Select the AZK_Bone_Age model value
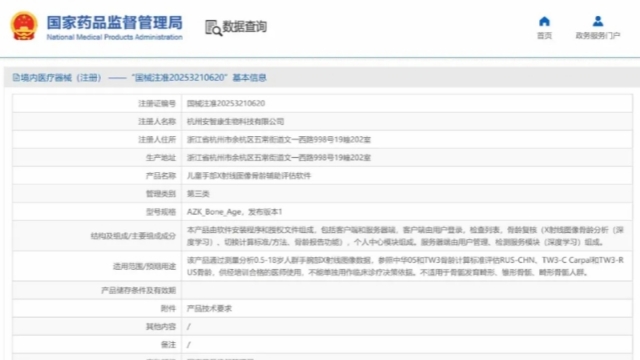The image size is (640, 360). pyautogui.click(x=235, y=212)
